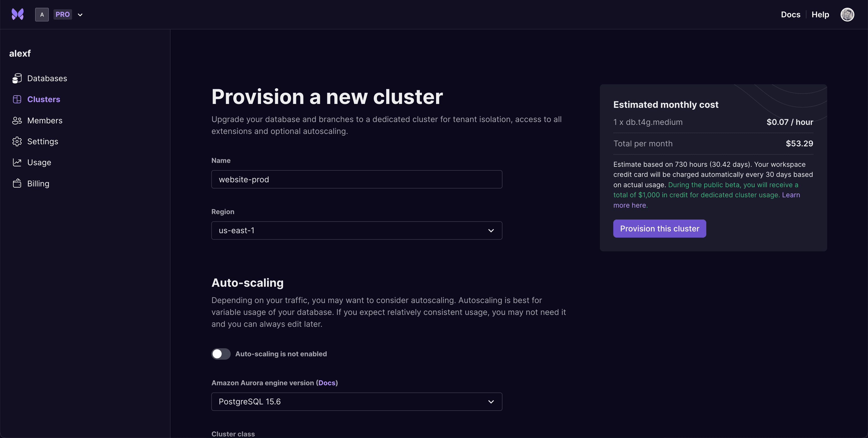Expand the workspace switcher chevron next to PRO

pyautogui.click(x=80, y=14)
